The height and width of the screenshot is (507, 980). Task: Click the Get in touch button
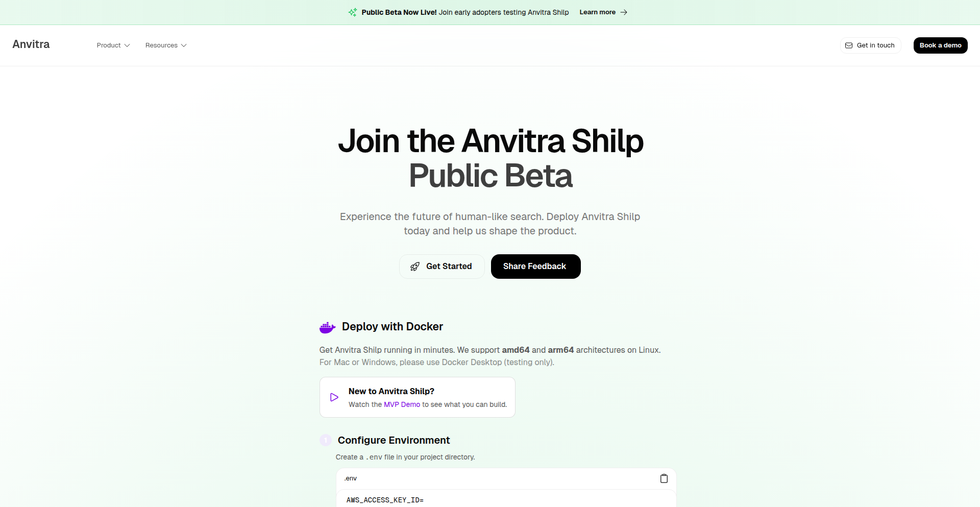point(870,45)
